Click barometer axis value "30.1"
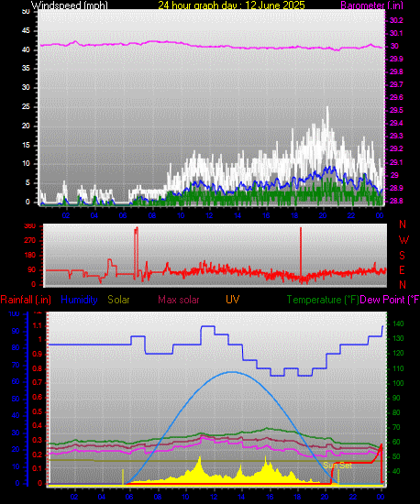Screen dimensions: 420x504 point(396,33)
